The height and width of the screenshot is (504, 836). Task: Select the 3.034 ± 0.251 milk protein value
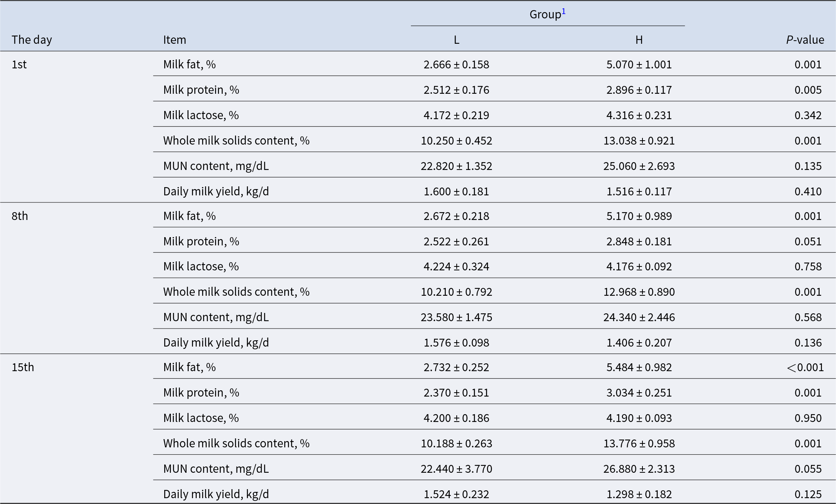pyautogui.click(x=639, y=392)
